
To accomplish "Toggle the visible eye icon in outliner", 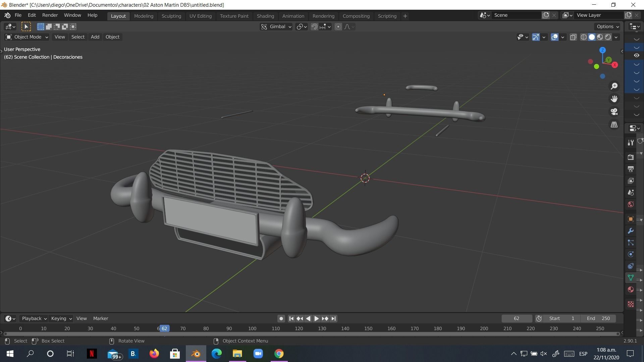I will point(636,55).
